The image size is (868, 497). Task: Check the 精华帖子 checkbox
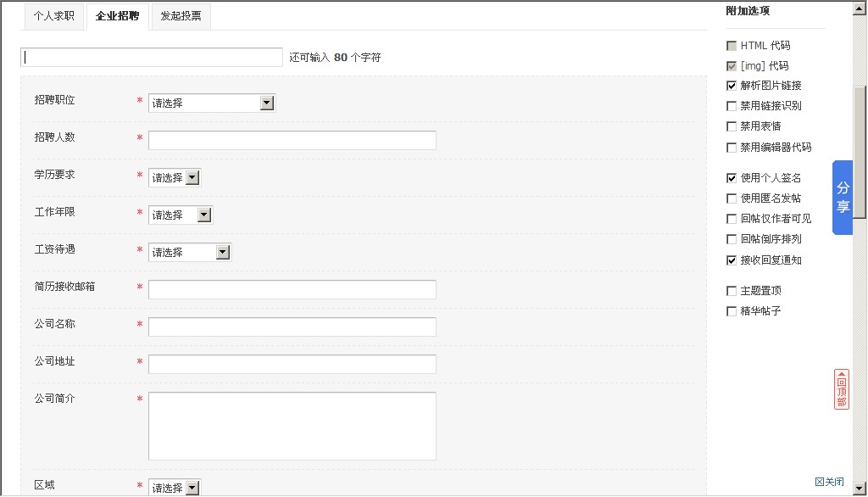[732, 311]
